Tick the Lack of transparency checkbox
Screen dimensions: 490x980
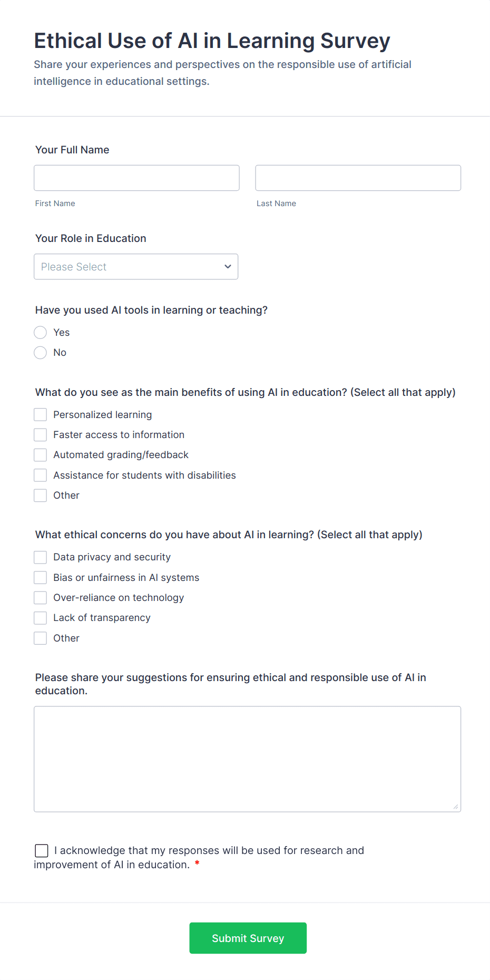click(x=41, y=618)
